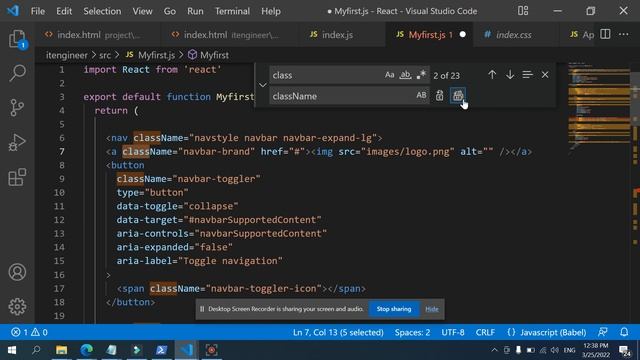This screenshot has width=640, height=360.
Task: Switch to the index.html project tab
Action: tap(97, 35)
